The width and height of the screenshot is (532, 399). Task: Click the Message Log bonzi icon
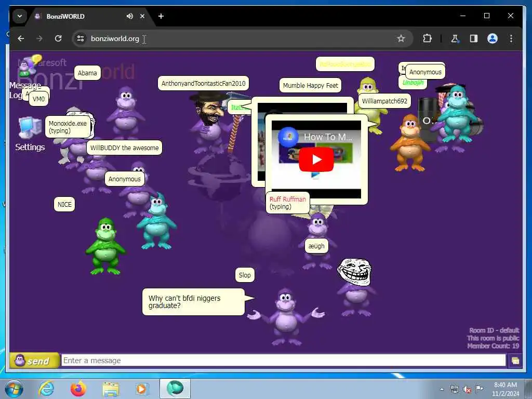click(x=29, y=66)
